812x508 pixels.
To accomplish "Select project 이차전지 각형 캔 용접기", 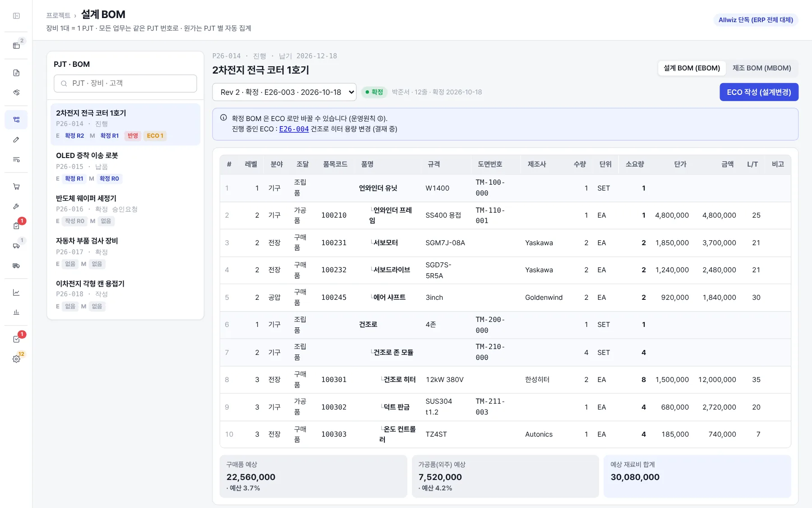I will coord(125,295).
